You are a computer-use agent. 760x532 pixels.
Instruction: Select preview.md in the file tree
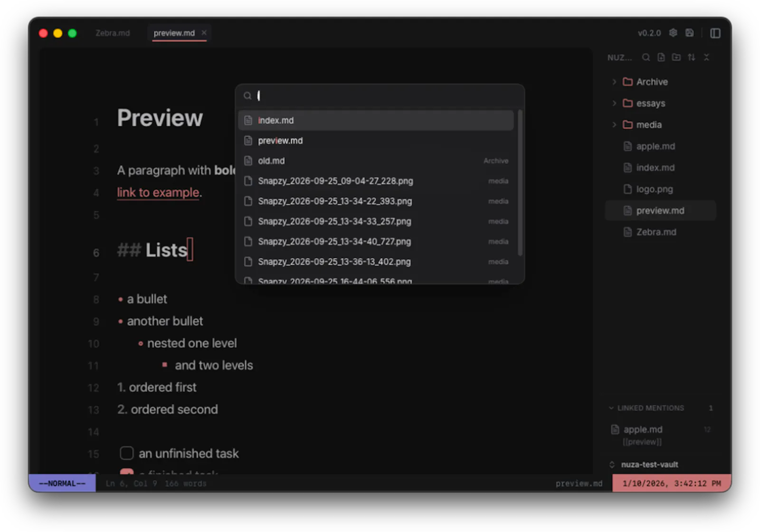click(x=661, y=210)
